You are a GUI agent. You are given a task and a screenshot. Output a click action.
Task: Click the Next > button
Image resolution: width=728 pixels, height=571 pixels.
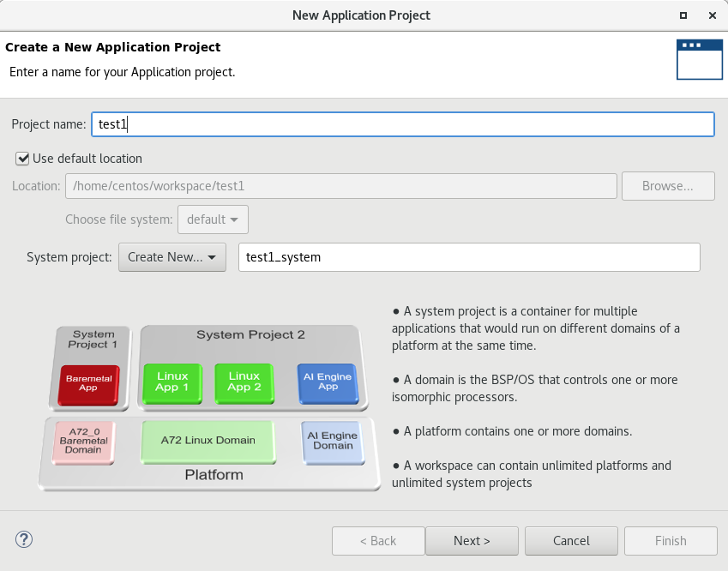(472, 541)
